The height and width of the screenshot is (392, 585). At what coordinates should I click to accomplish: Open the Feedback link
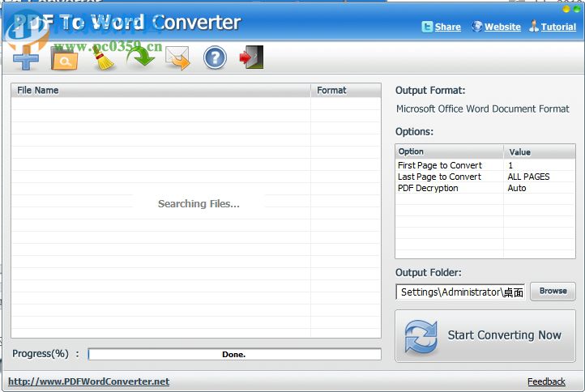click(546, 381)
